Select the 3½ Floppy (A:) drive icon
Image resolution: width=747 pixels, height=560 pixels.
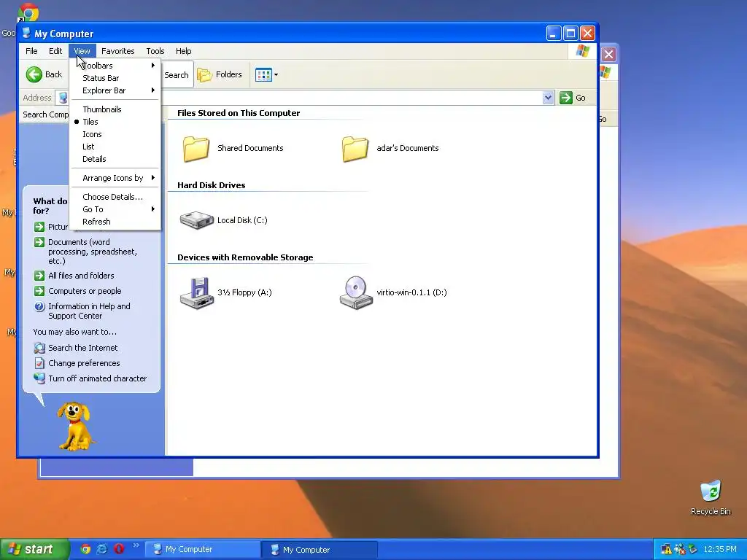pos(196,293)
